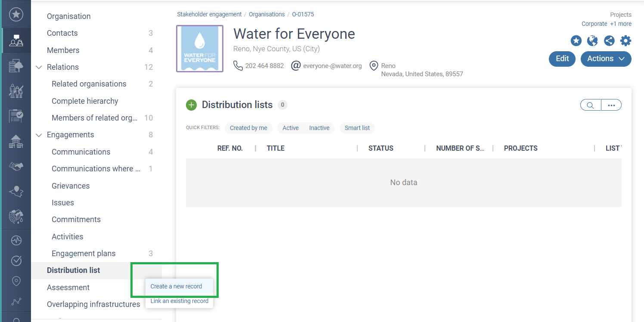Select Link an existing record menu option
The width and height of the screenshot is (644, 322).
pos(179,301)
